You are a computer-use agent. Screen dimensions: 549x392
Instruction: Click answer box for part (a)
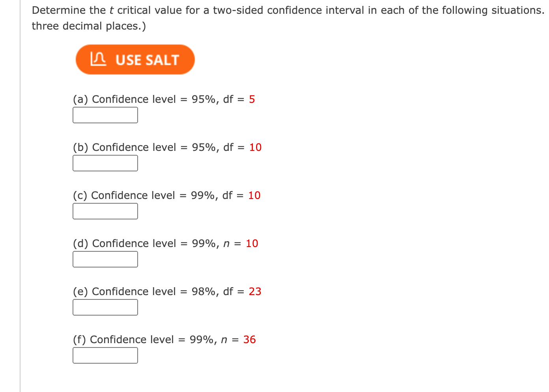[x=105, y=115]
